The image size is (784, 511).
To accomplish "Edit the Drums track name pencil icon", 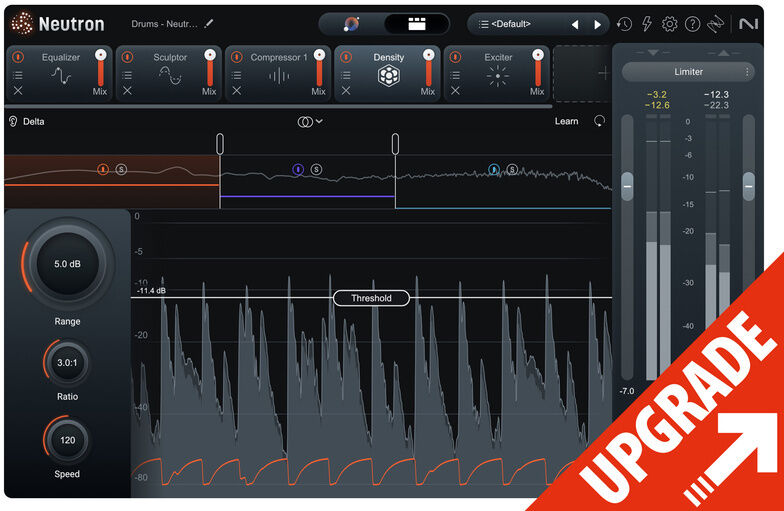I will tap(209, 24).
